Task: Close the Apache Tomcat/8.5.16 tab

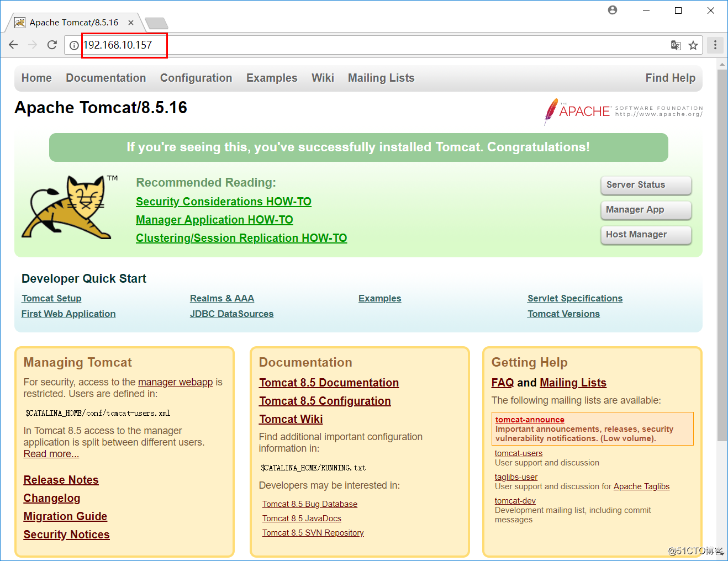Action: [x=131, y=23]
